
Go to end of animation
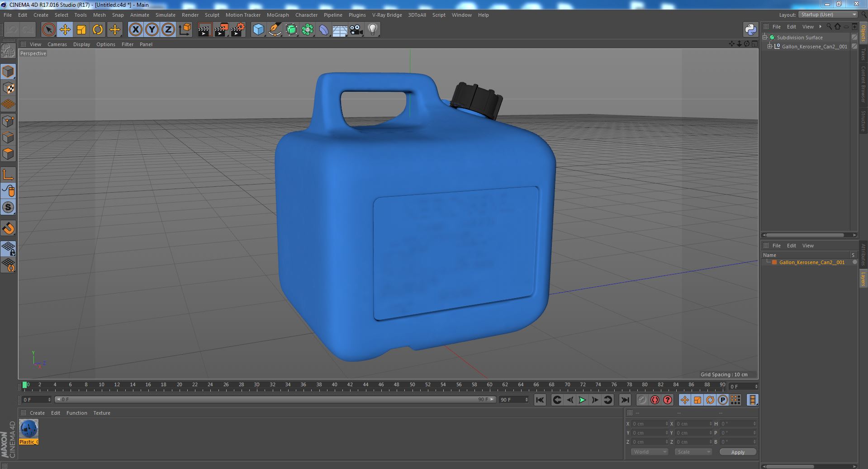(625, 400)
